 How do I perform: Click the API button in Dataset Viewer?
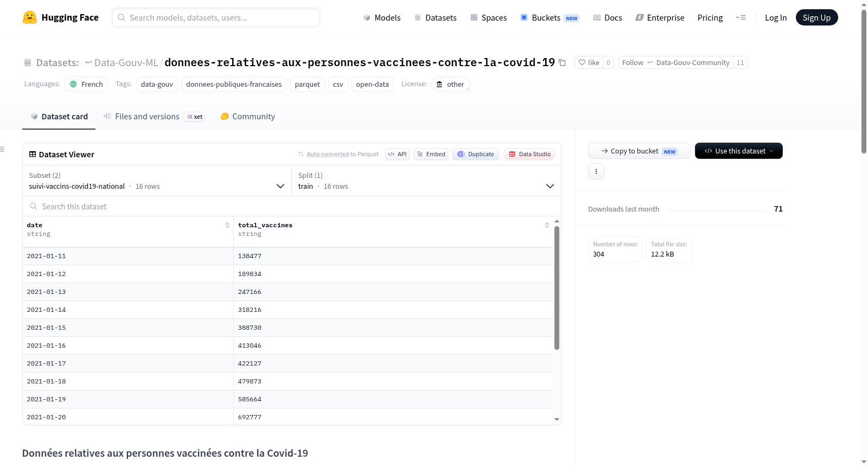397,154
